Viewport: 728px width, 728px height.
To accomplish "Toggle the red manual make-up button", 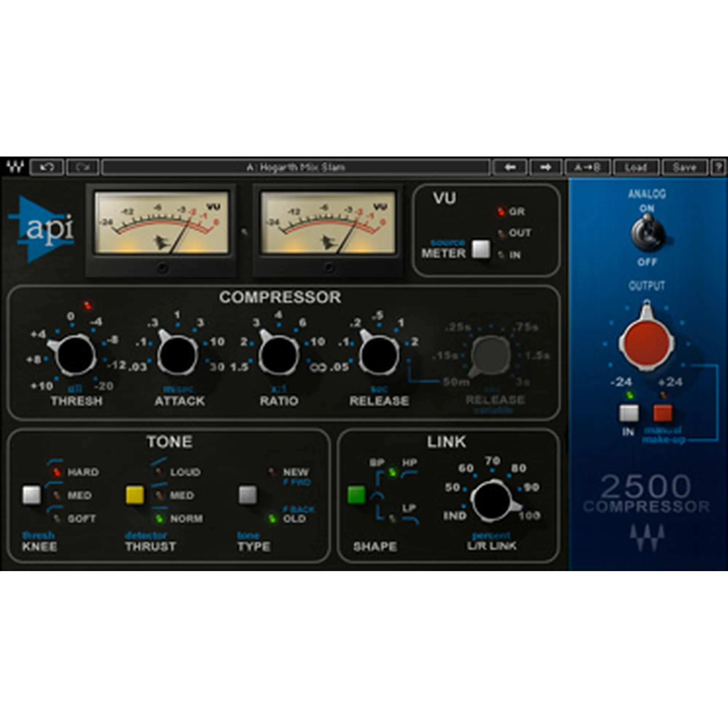I will [x=663, y=414].
